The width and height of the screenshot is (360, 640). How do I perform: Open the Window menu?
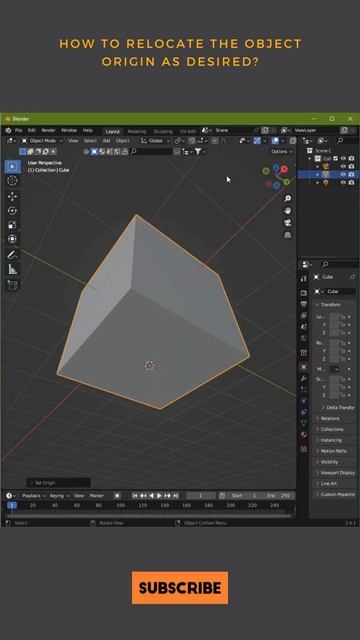coord(69,131)
